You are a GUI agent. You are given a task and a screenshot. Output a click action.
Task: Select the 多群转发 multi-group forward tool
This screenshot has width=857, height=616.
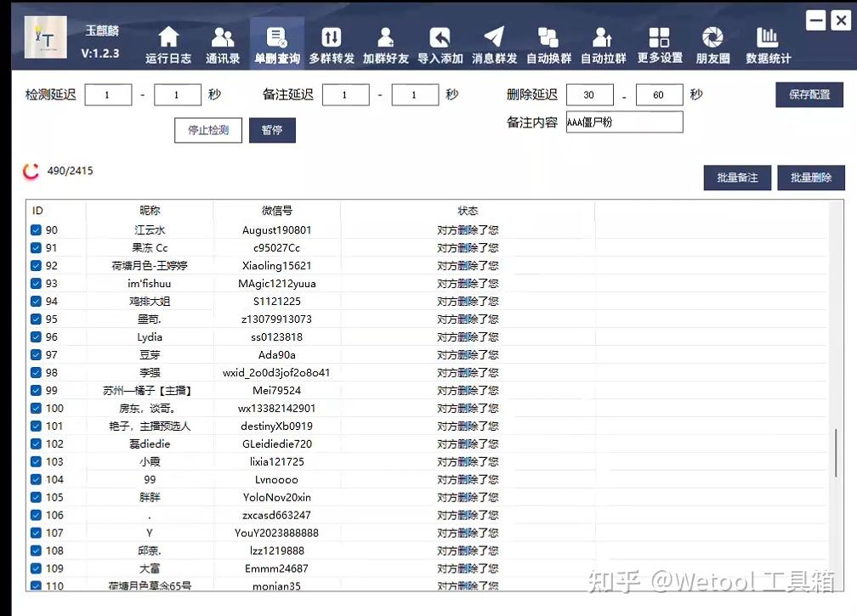[x=331, y=41]
